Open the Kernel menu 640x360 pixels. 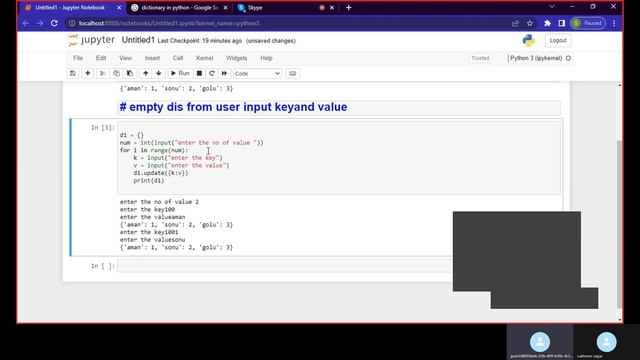pyautogui.click(x=204, y=58)
